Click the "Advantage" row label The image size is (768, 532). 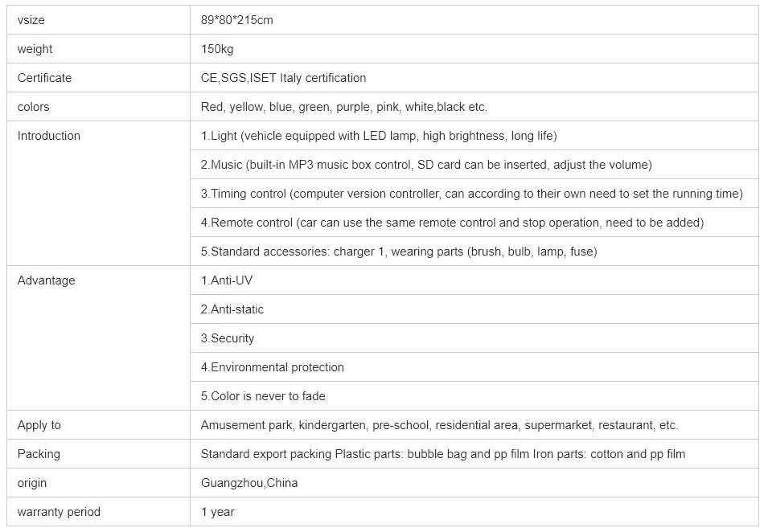coord(46,280)
